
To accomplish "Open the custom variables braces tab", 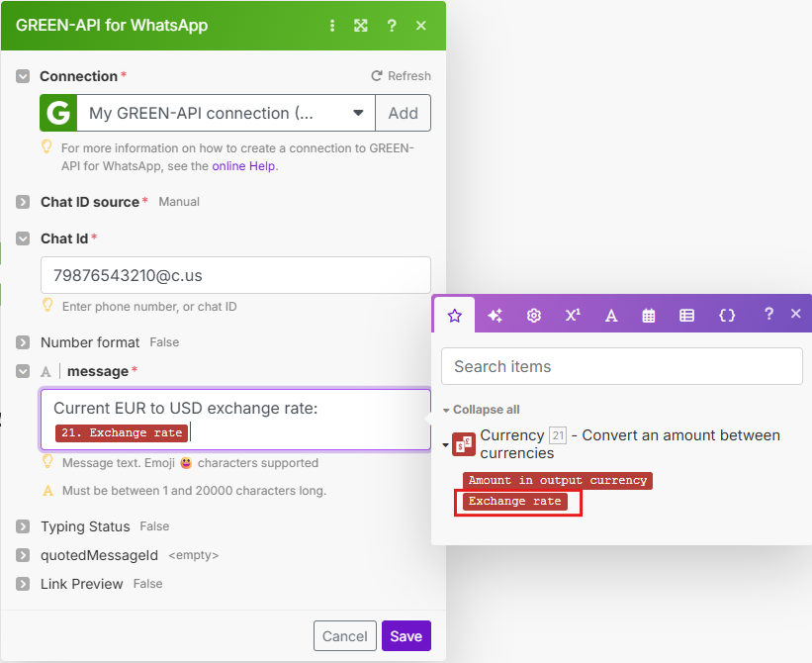I will click(x=727, y=315).
